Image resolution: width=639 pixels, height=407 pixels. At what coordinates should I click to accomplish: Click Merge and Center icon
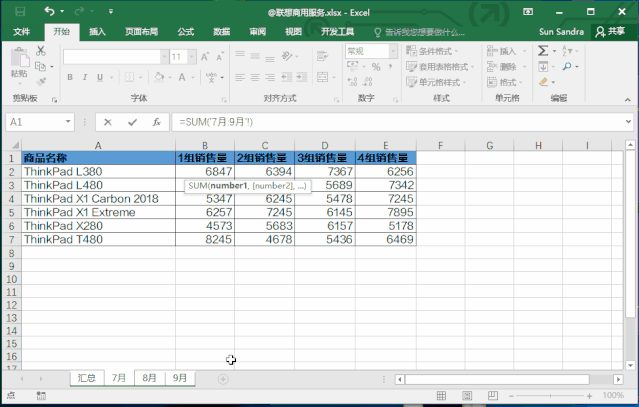tap(322, 77)
